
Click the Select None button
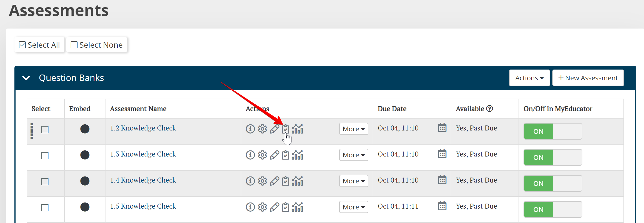coord(97,45)
